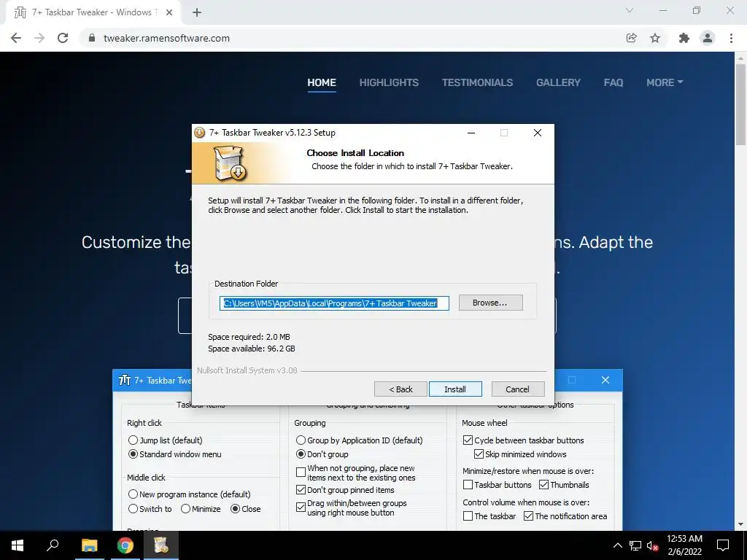Open File Explorer from the taskbar
The width and height of the screenshot is (747, 560).
coord(89,545)
